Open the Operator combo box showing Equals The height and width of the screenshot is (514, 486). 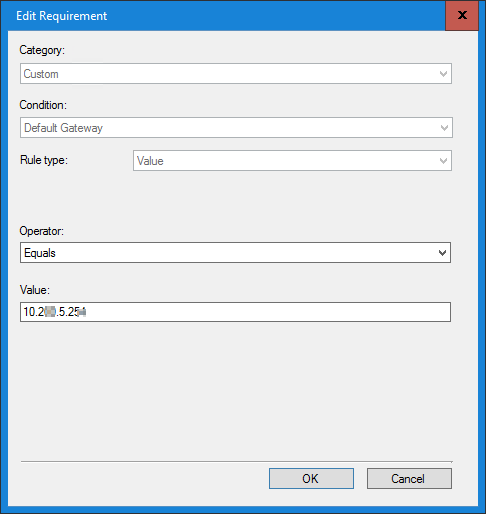coord(235,253)
